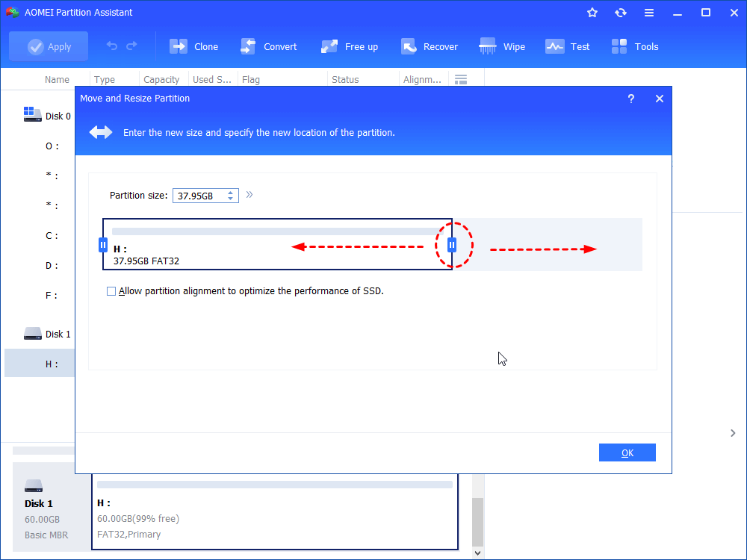Click the Used Space column header
The width and height of the screenshot is (747, 560).
[x=211, y=80]
